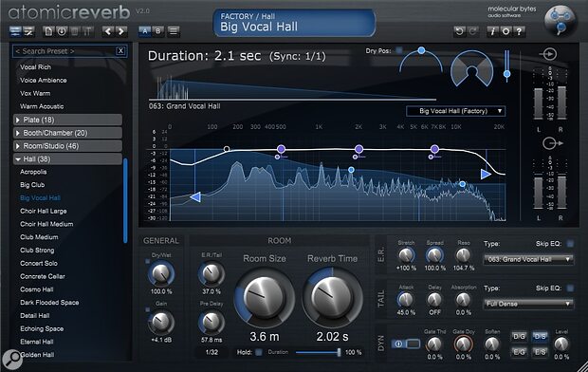
Task: Click the 1/32 pre-delay sync button
Action: [211, 352]
